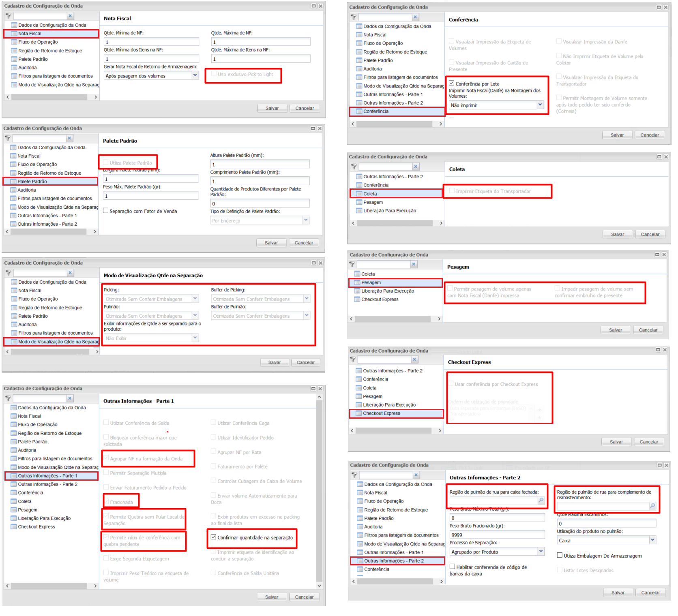This screenshot has height=616, width=678.
Task: Click the filter funnel icon in the Nota Fiscal window
Action: point(9,16)
